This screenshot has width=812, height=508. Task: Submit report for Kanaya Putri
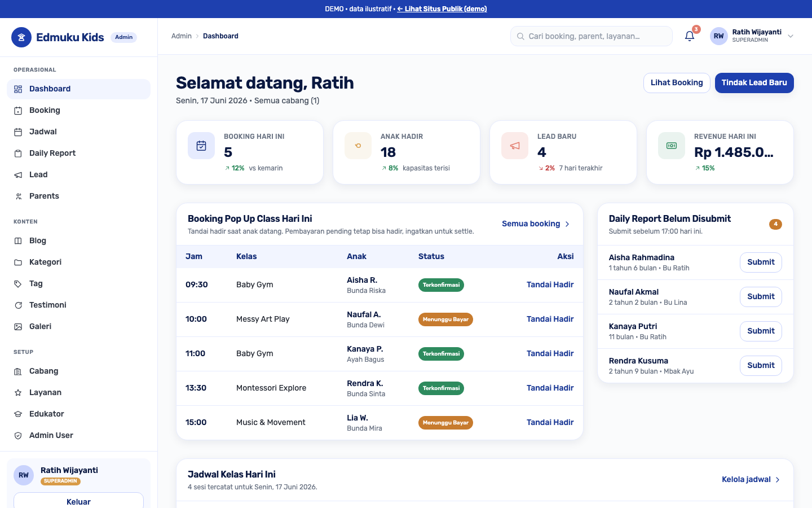point(761,331)
